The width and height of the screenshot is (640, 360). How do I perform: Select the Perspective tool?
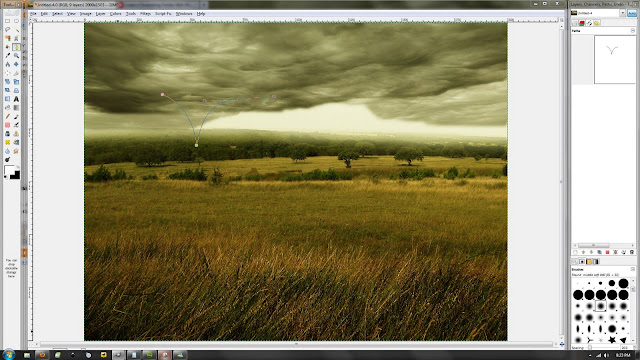point(16,90)
